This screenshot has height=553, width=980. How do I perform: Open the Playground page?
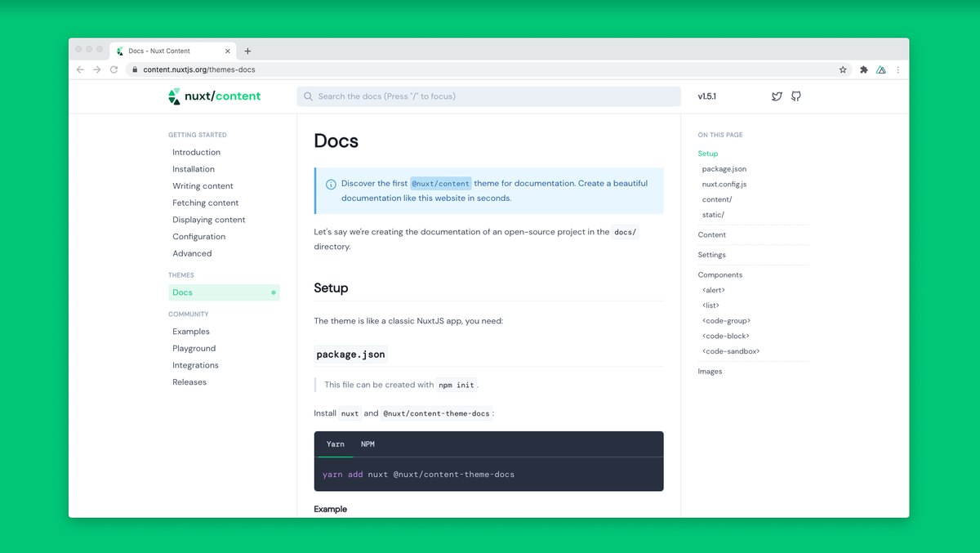[194, 348]
